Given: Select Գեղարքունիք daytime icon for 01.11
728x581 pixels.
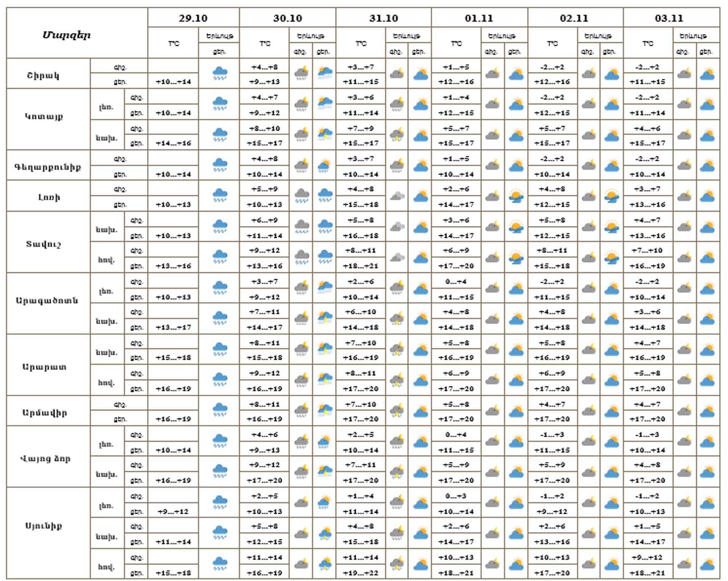Looking at the screenshot, I should click(516, 166).
